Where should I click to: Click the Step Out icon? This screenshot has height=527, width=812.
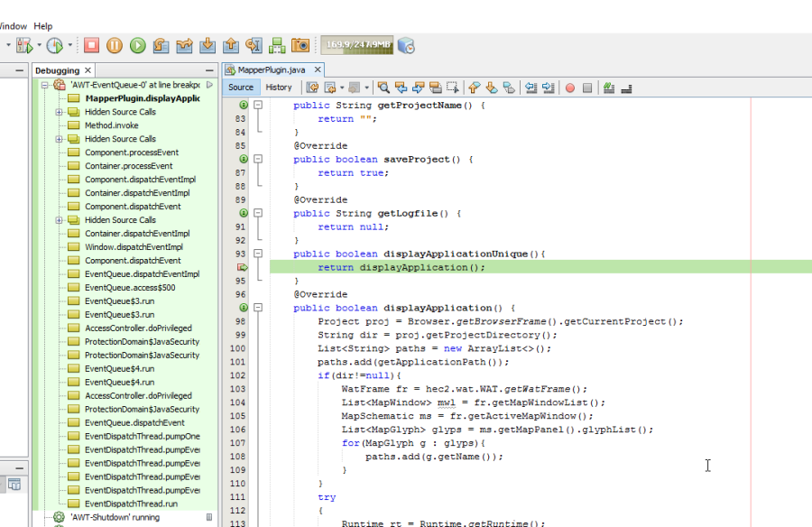[x=230, y=44]
